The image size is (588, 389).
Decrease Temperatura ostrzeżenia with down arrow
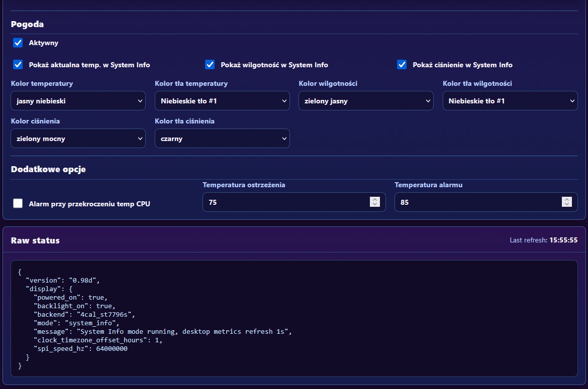(x=374, y=204)
